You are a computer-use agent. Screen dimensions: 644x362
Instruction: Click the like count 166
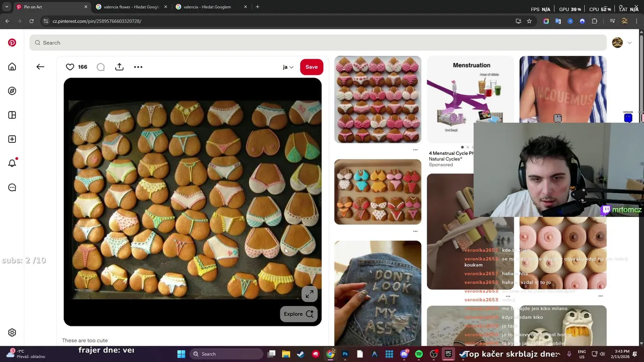point(83,67)
